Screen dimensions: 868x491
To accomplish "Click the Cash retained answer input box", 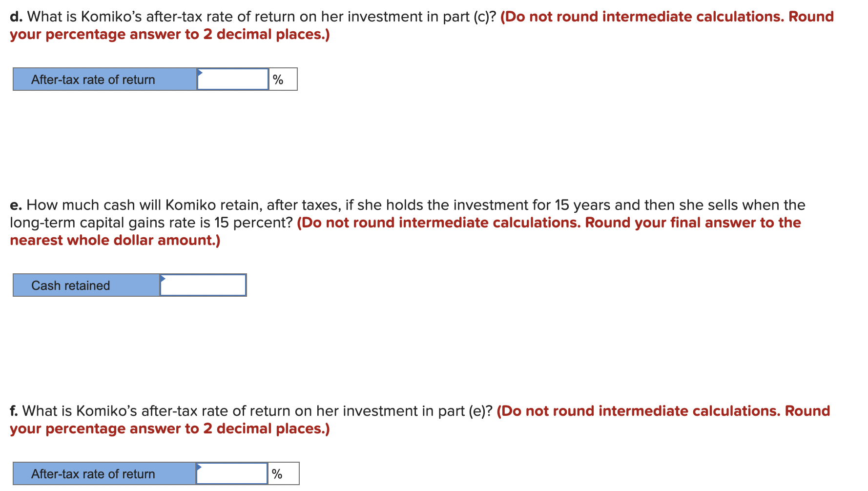I will click(x=203, y=286).
